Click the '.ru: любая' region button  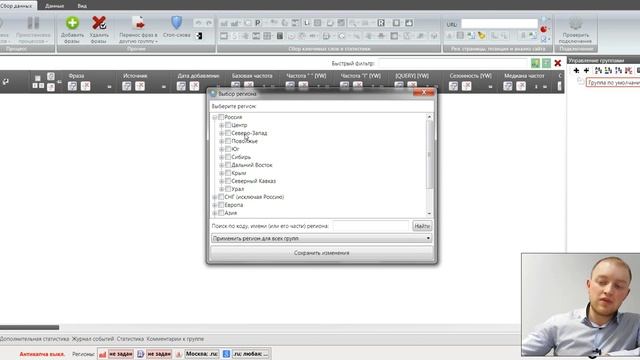[x=251, y=354]
